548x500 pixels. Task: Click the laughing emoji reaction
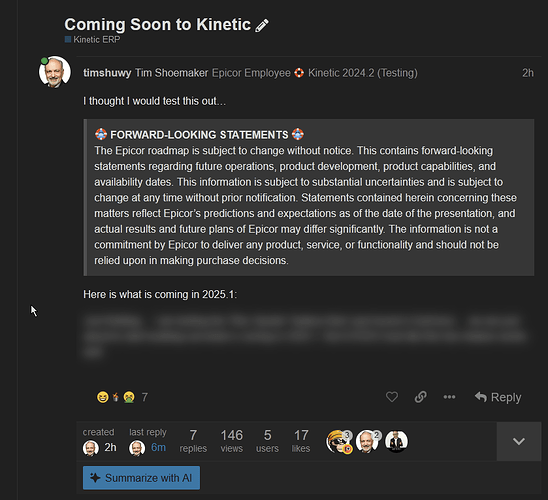click(102, 397)
